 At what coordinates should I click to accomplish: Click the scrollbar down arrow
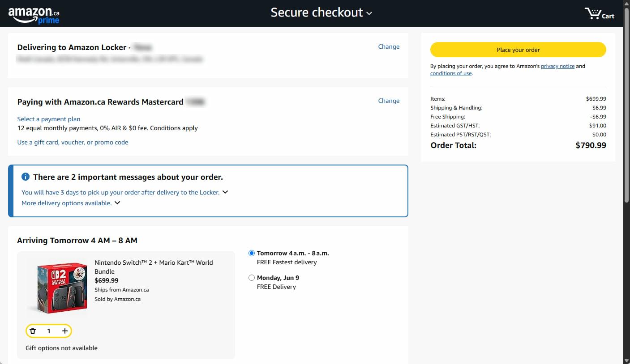coord(626,360)
